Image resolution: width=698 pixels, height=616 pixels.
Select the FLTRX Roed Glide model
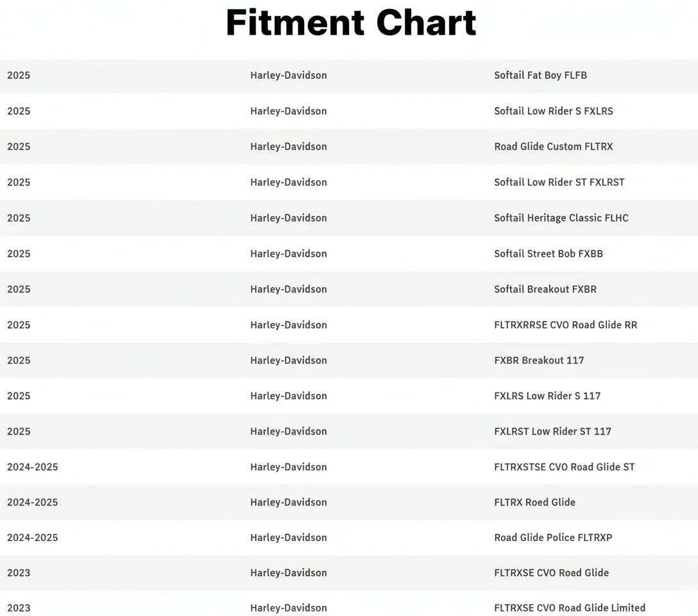[x=534, y=502]
